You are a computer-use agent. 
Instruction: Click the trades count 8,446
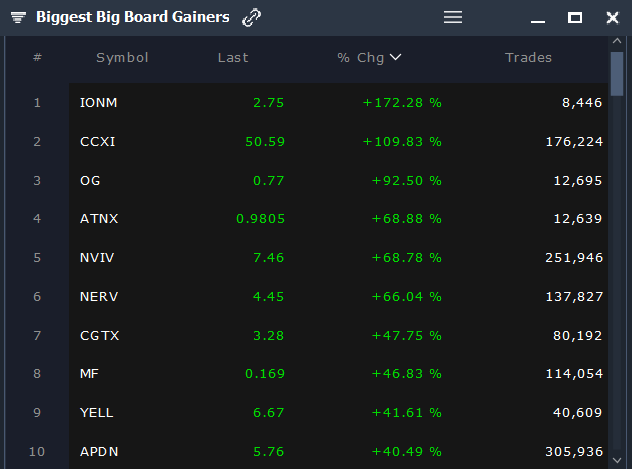[582, 103]
